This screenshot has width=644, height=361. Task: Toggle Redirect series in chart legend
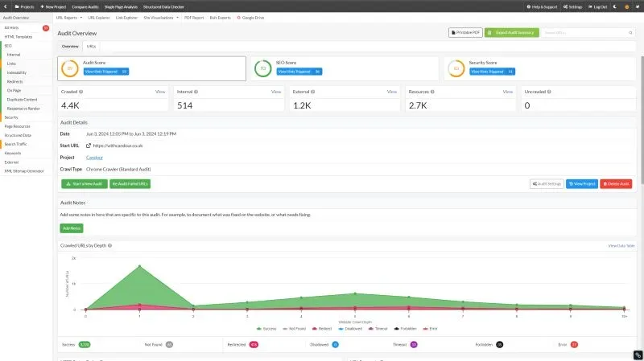[x=321, y=329]
